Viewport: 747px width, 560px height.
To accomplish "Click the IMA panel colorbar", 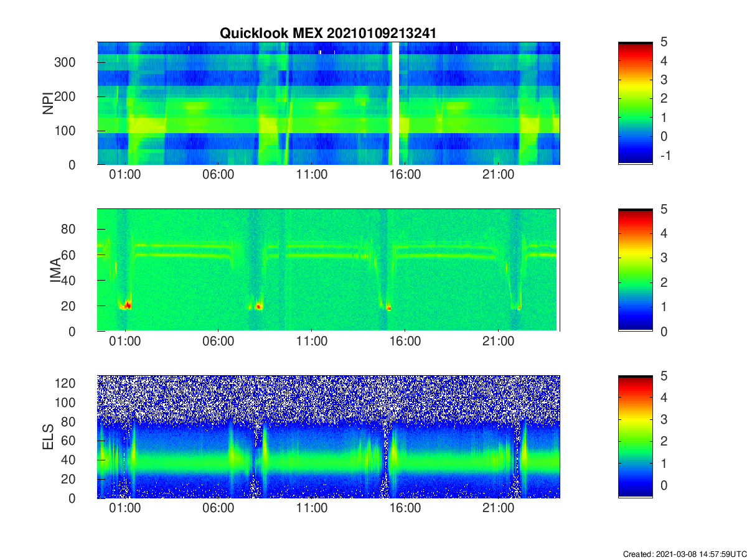I will click(635, 270).
